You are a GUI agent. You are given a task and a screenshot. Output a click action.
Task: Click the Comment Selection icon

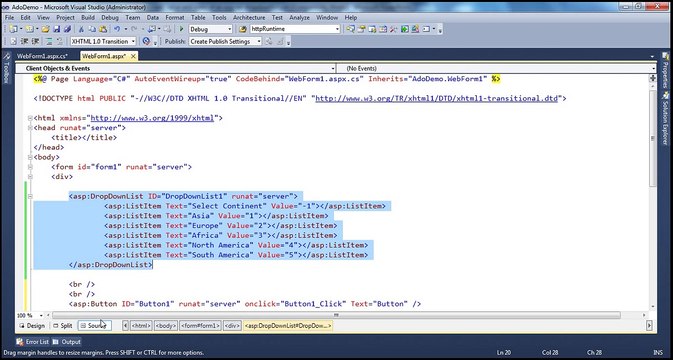pyautogui.click(x=49, y=42)
